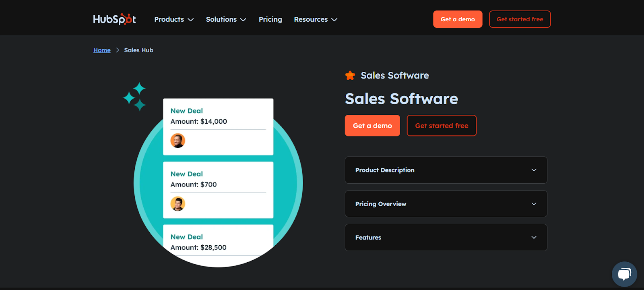The height and width of the screenshot is (290, 644).
Task: Open the Resources dropdown menu
Action: click(x=316, y=19)
